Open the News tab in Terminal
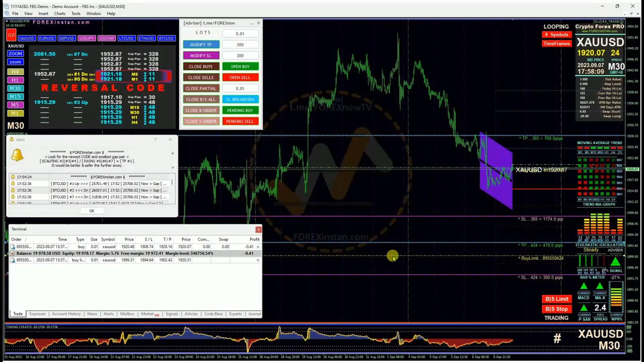The width and height of the screenshot is (644, 362). [x=92, y=314]
